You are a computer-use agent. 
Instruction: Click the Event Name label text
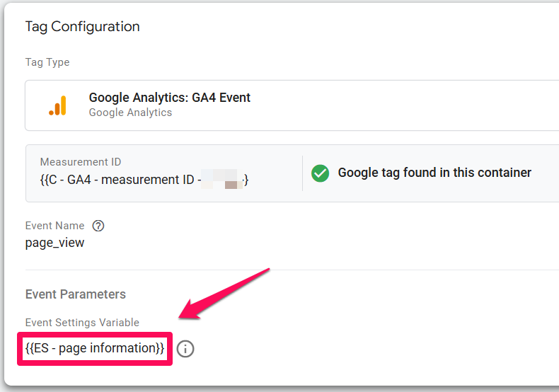(55, 226)
